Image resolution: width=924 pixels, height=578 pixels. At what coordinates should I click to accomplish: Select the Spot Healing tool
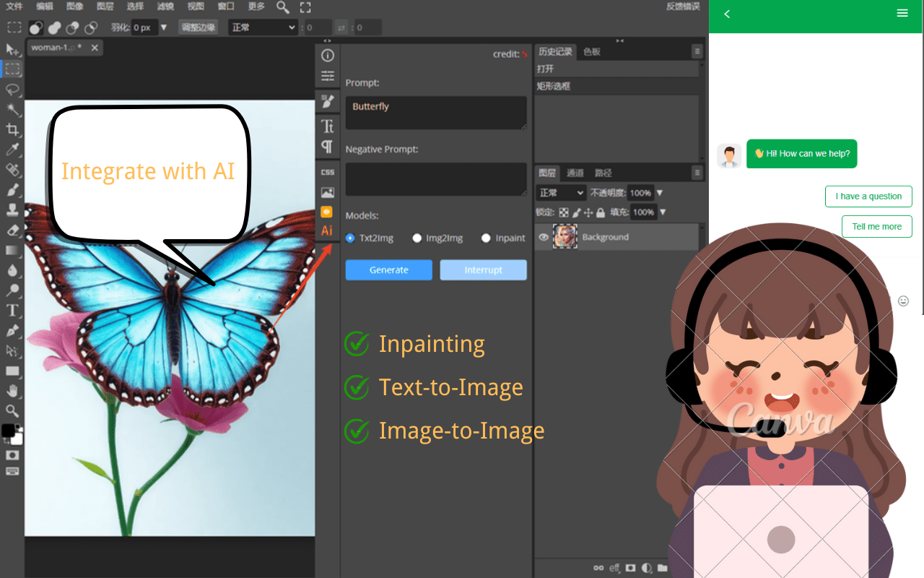coord(12,171)
